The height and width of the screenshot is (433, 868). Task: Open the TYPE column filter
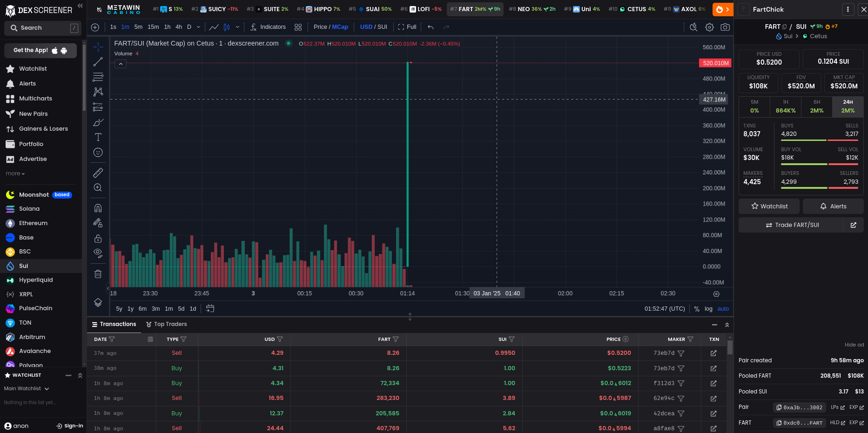pyautogui.click(x=183, y=339)
